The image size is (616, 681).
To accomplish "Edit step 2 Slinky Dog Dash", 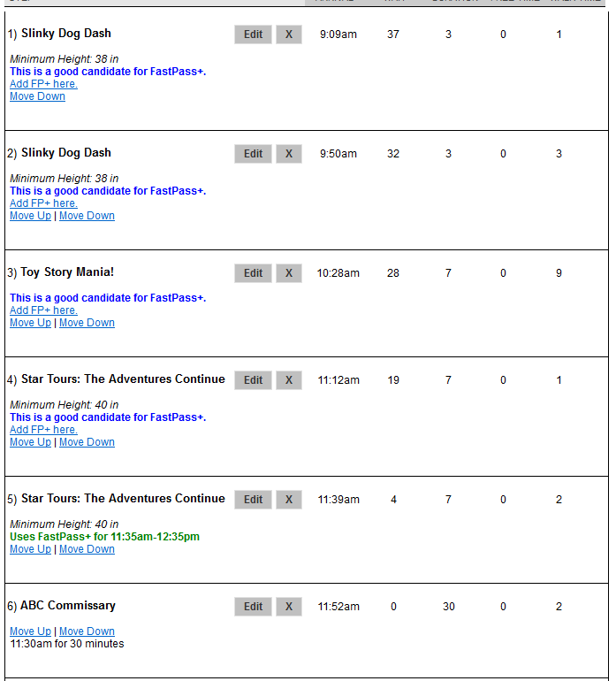I will coord(253,154).
